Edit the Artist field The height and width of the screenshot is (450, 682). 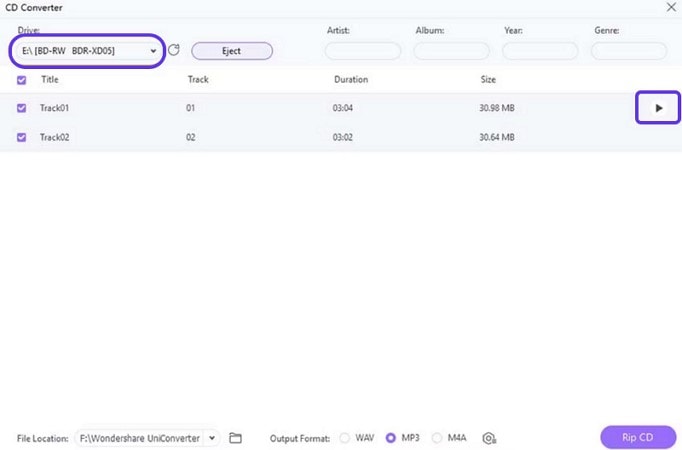(x=363, y=51)
